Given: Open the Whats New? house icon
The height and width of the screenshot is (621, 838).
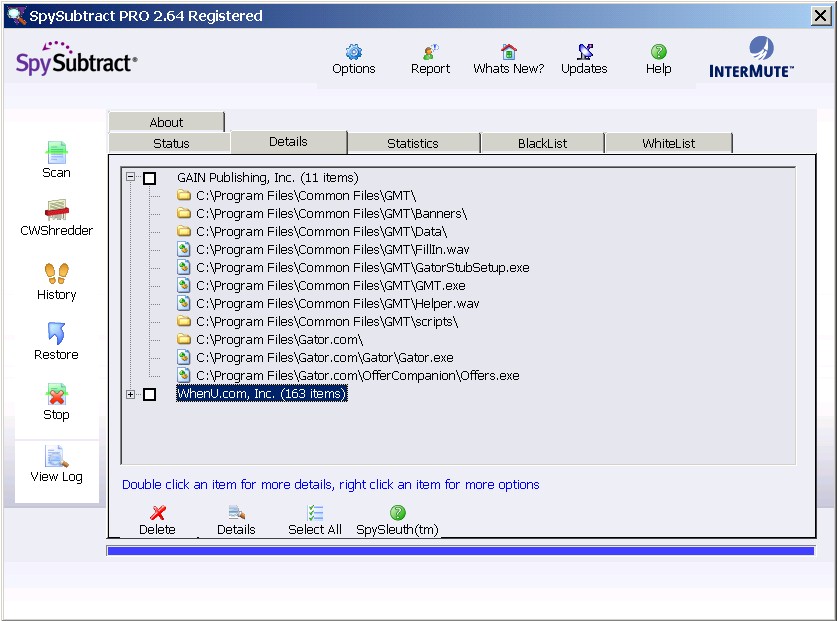Looking at the screenshot, I should pos(509,52).
